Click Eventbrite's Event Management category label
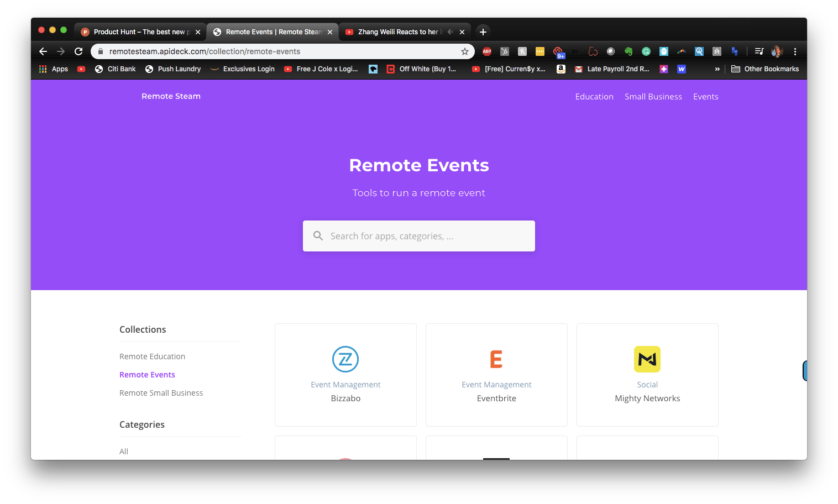This screenshot has width=838, height=504. tap(496, 385)
